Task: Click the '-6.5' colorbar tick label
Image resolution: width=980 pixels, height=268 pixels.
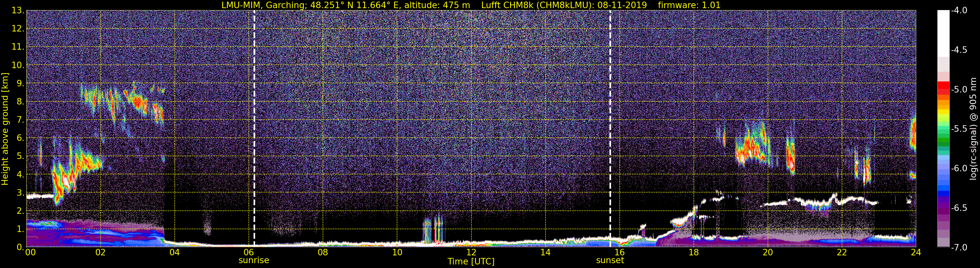Action: pos(959,208)
